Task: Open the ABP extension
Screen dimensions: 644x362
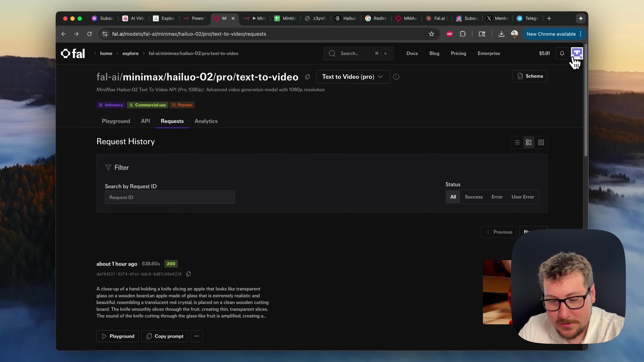Action: (449, 34)
